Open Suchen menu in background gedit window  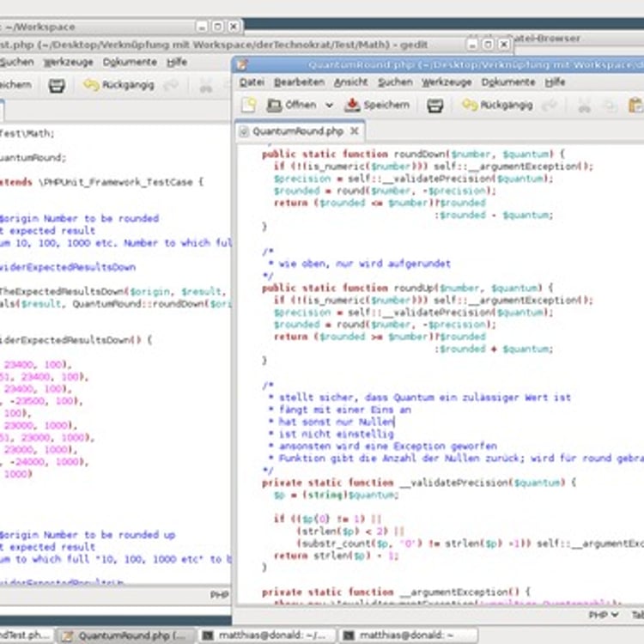[16, 63]
